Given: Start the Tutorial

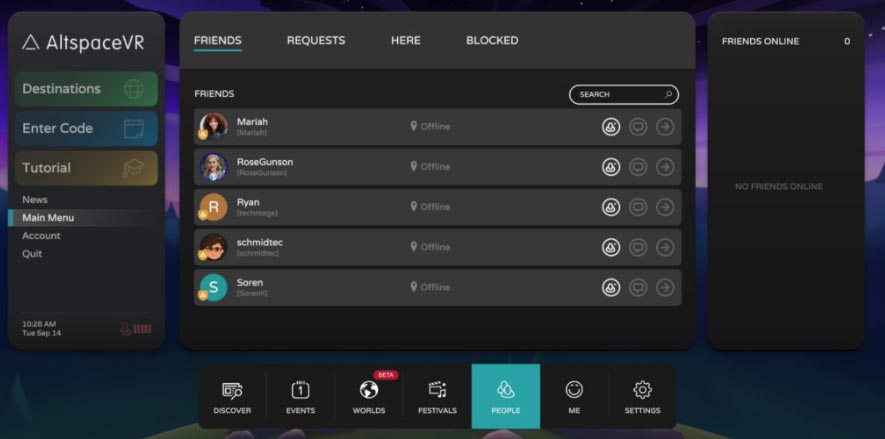Looking at the screenshot, I should pos(85,168).
